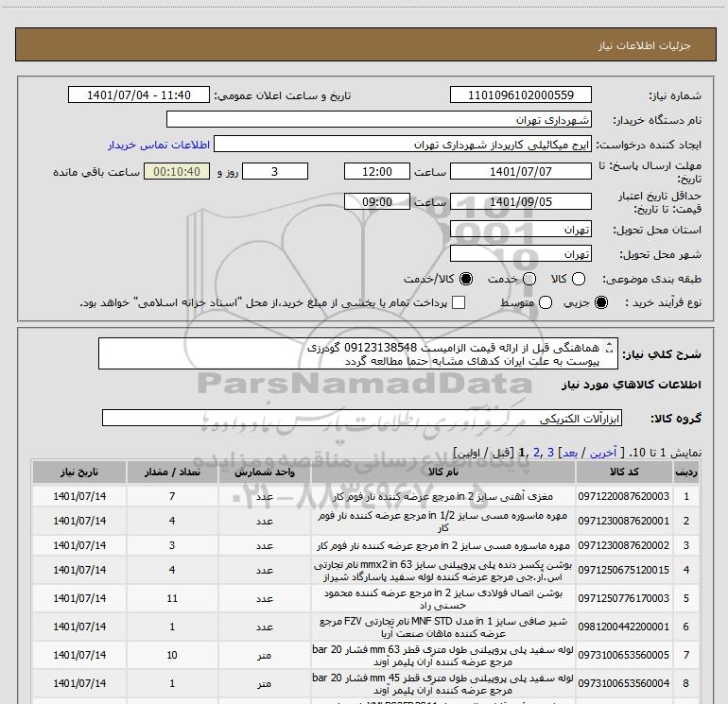This screenshot has width=728, height=704.
Task: Select item code 0971250675120015
Action: coord(624,570)
